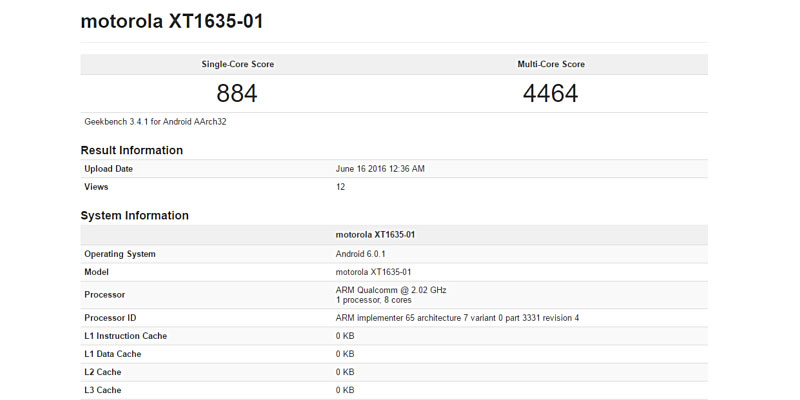800x400 pixels.
Task: Click the 1 processor, 8 cores text
Action: 373,300
